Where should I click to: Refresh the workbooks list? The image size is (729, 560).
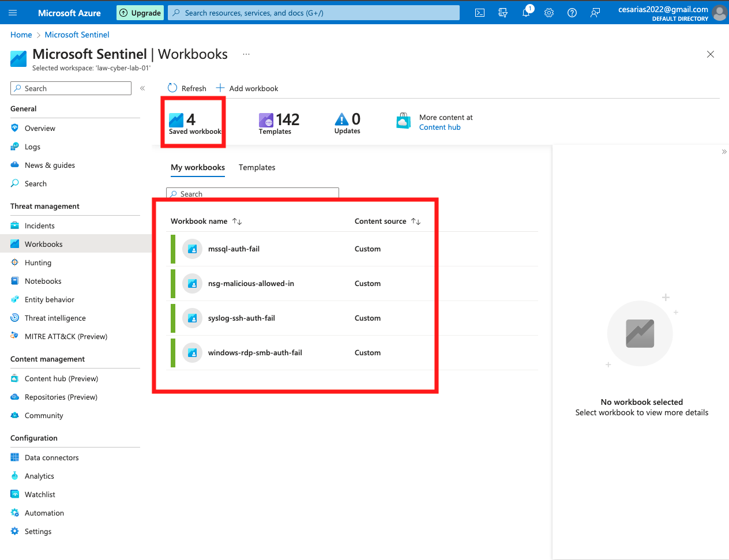pos(187,88)
